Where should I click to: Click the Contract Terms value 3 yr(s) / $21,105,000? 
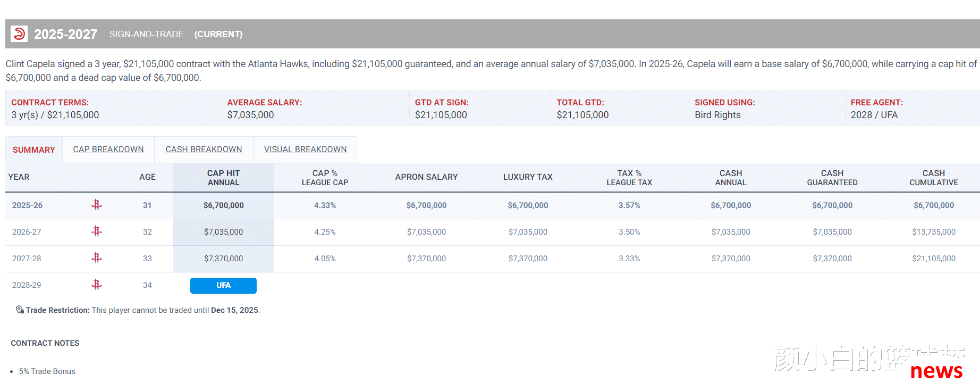pyautogui.click(x=55, y=115)
